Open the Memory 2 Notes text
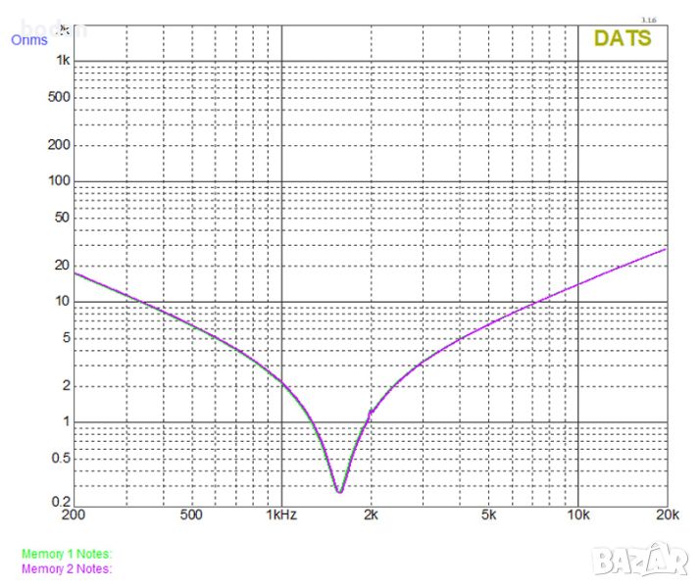Viewport: 700px width, 588px height. point(67,568)
